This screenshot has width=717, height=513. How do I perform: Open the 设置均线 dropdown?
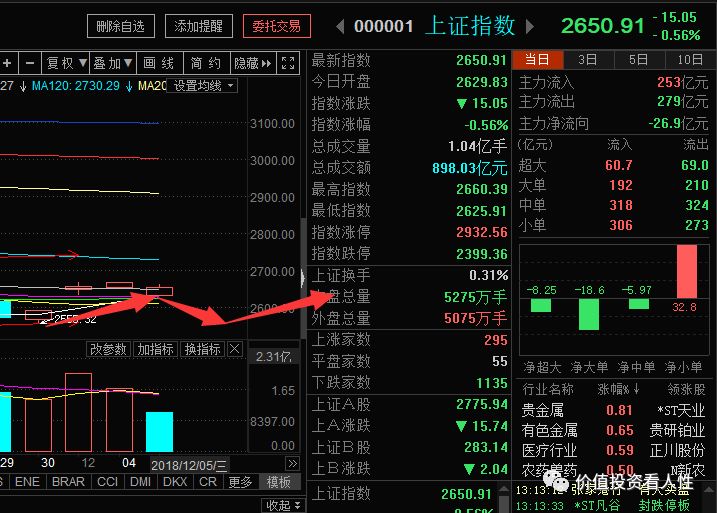[x=203, y=86]
